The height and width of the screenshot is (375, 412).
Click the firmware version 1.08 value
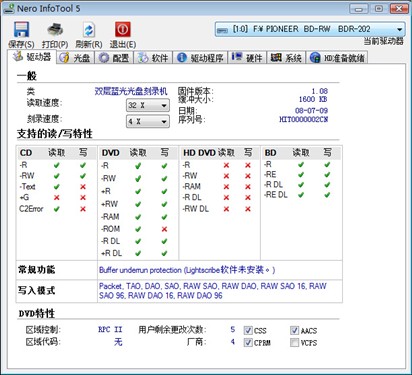(320, 91)
